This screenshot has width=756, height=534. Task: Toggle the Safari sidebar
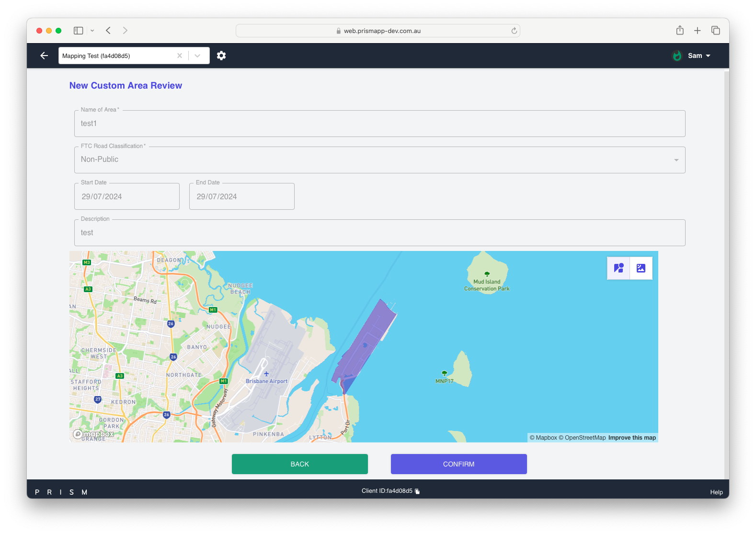pos(79,31)
